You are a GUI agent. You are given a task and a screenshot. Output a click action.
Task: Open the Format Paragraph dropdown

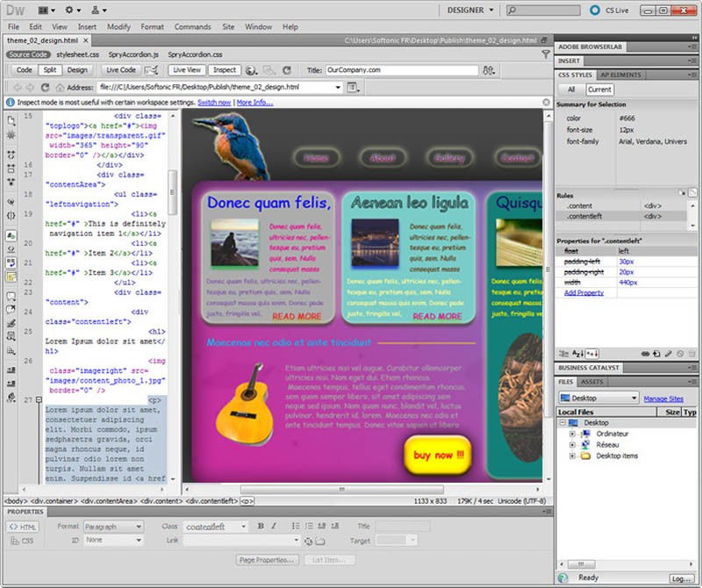point(113,527)
